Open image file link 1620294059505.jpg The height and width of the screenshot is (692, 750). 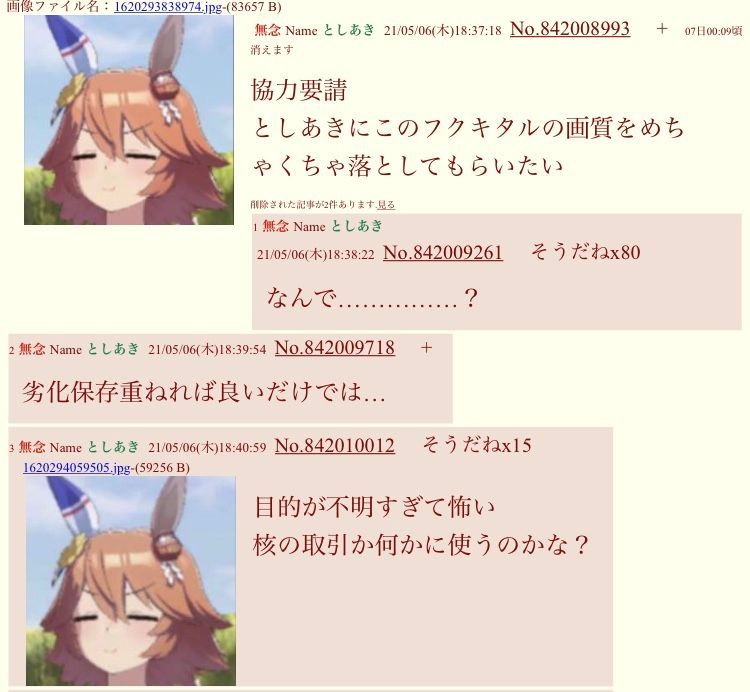[x=77, y=468]
